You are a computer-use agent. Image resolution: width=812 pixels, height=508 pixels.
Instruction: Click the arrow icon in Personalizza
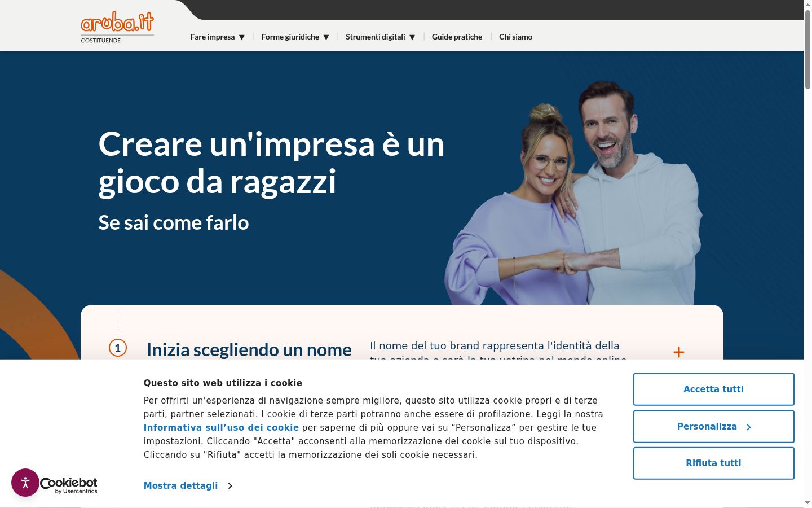tap(749, 427)
